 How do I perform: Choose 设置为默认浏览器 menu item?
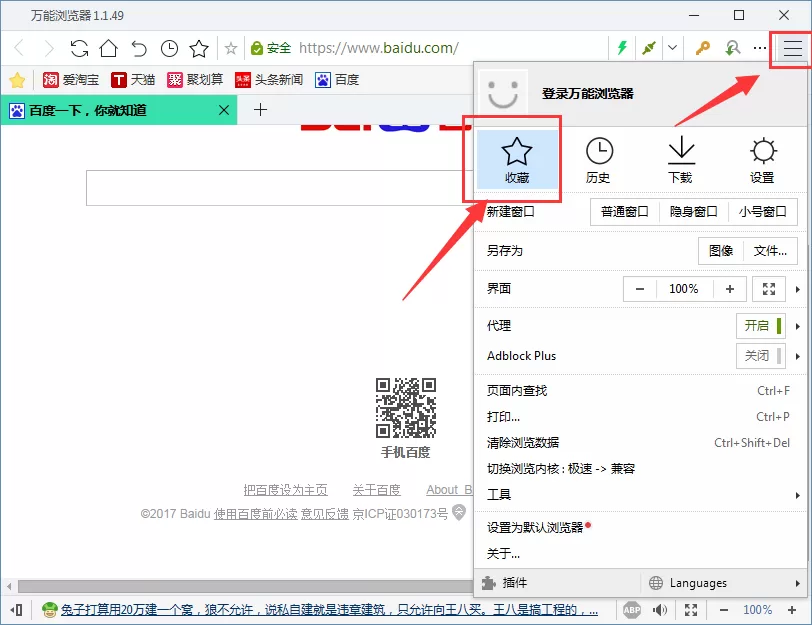[640, 528]
